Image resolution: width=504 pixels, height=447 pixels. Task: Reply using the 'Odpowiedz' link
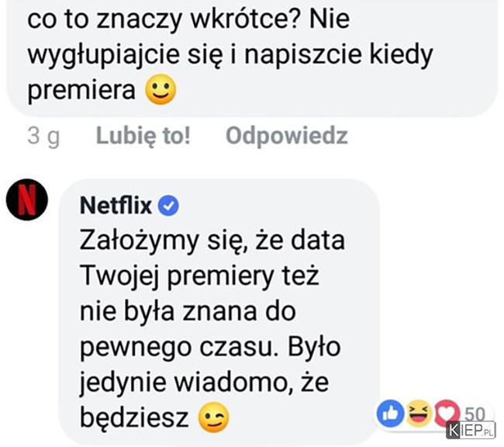click(x=287, y=136)
